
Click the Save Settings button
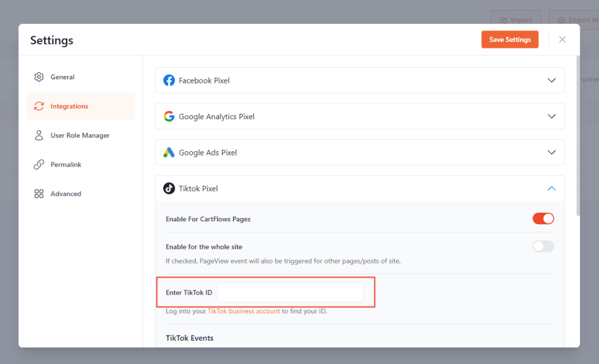click(x=510, y=39)
